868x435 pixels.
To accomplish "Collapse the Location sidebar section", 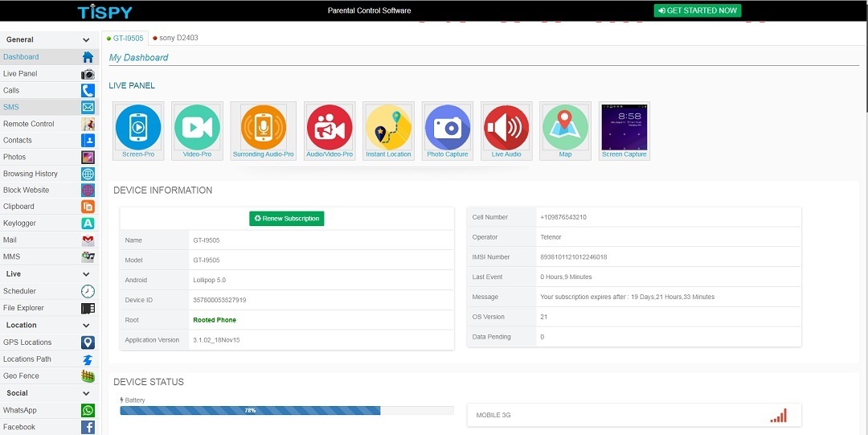I will tap(86, 326).
